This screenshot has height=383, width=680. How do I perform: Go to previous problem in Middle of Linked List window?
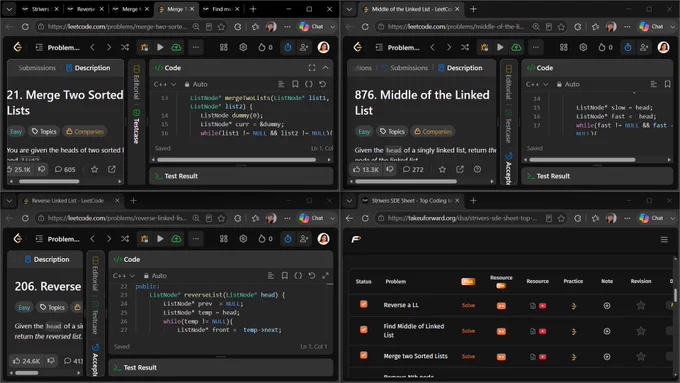click(432, 47)
